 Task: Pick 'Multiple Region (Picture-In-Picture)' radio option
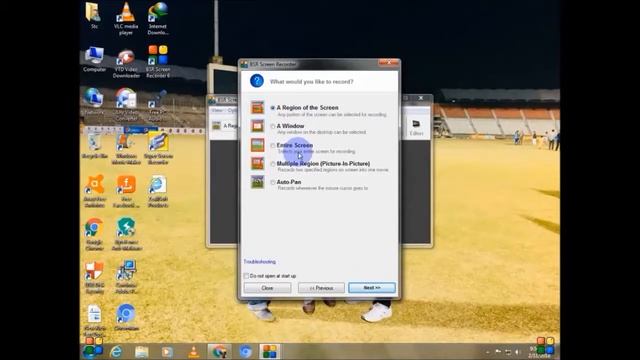click(x=273, y=164)
